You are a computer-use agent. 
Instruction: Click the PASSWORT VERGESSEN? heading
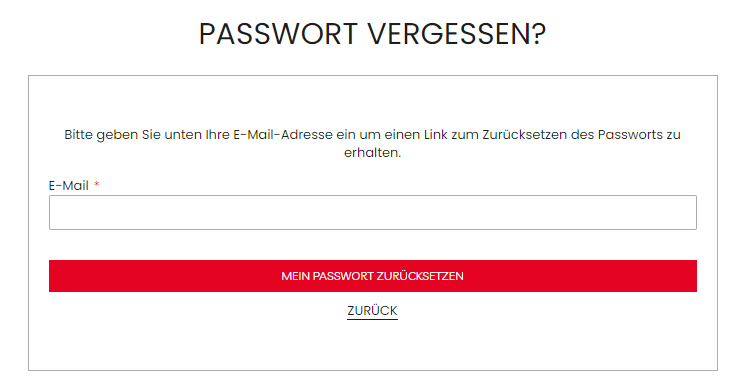click(372, 34)
